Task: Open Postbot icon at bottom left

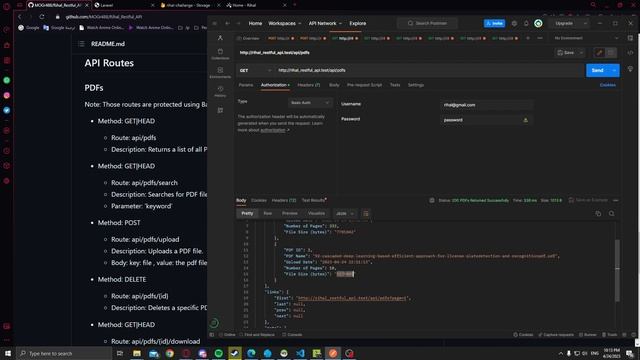Action: (214, 323)
